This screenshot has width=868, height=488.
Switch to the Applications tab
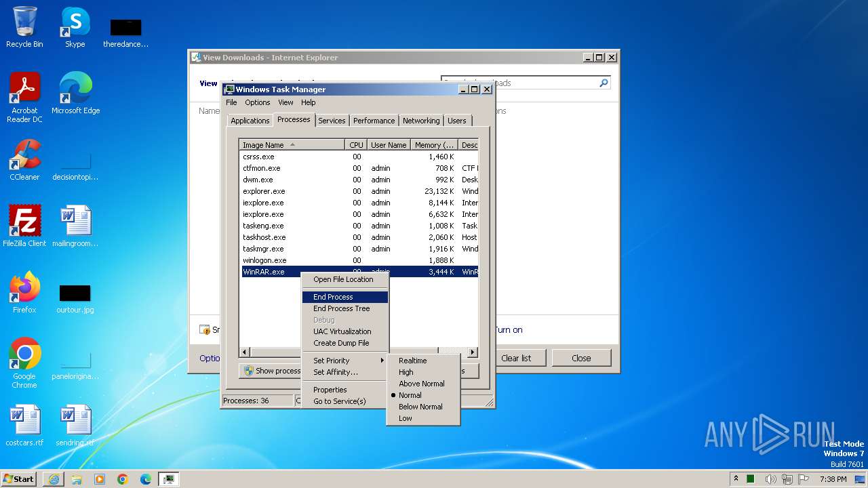(x=250, y=121)
